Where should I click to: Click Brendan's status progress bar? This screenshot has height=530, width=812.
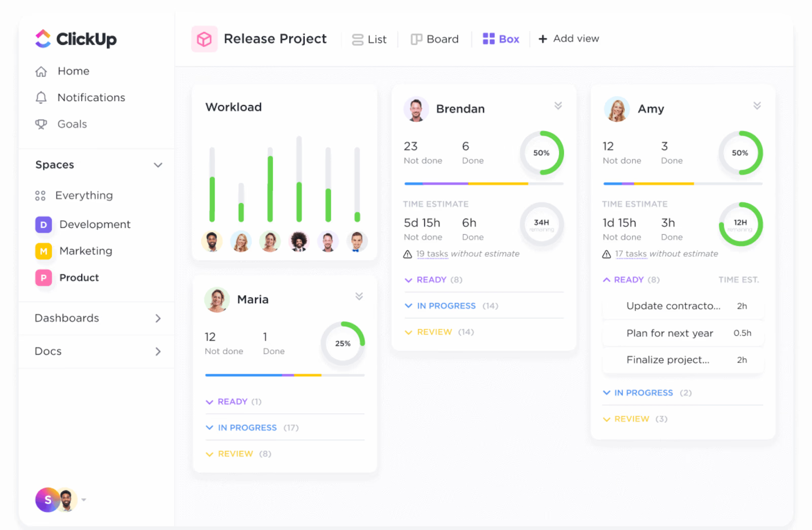[x=484, y=184]
